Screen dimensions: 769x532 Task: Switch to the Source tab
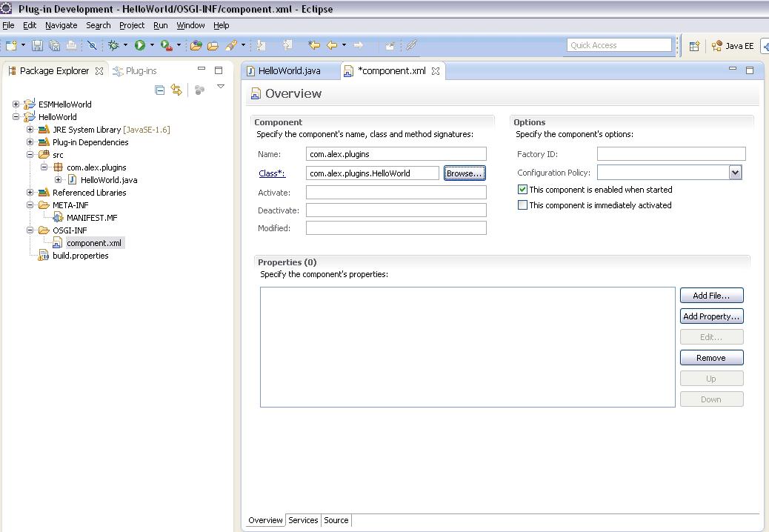click(336, 520)
